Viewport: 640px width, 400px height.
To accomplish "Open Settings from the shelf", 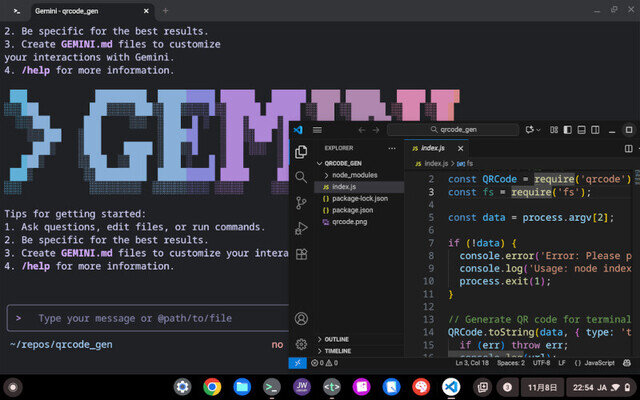I will click(182, 387).
